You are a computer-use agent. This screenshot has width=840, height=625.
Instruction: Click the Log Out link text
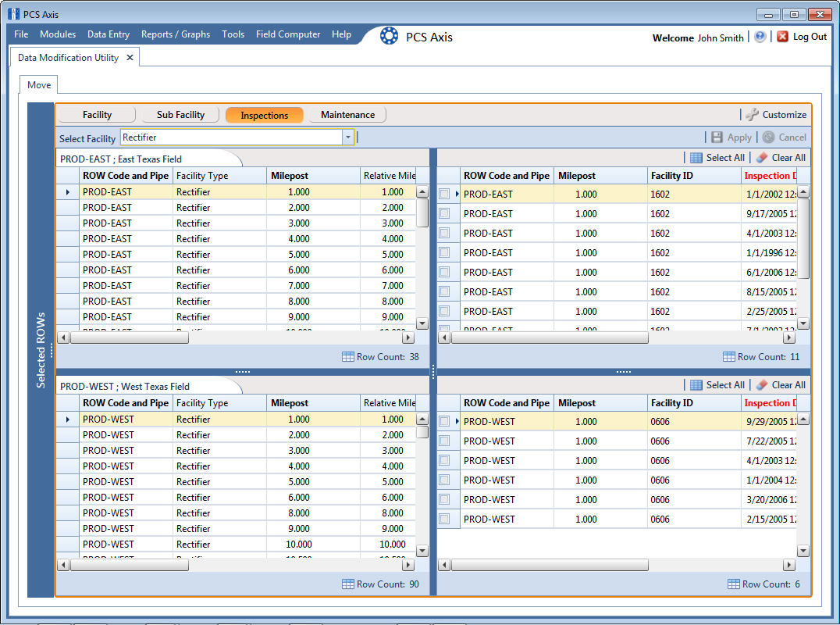pos(810,37)
